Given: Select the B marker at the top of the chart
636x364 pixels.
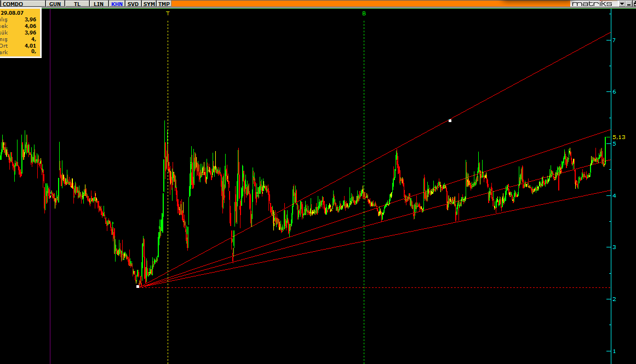Looking at the screenshot, I should click(364, 13).
